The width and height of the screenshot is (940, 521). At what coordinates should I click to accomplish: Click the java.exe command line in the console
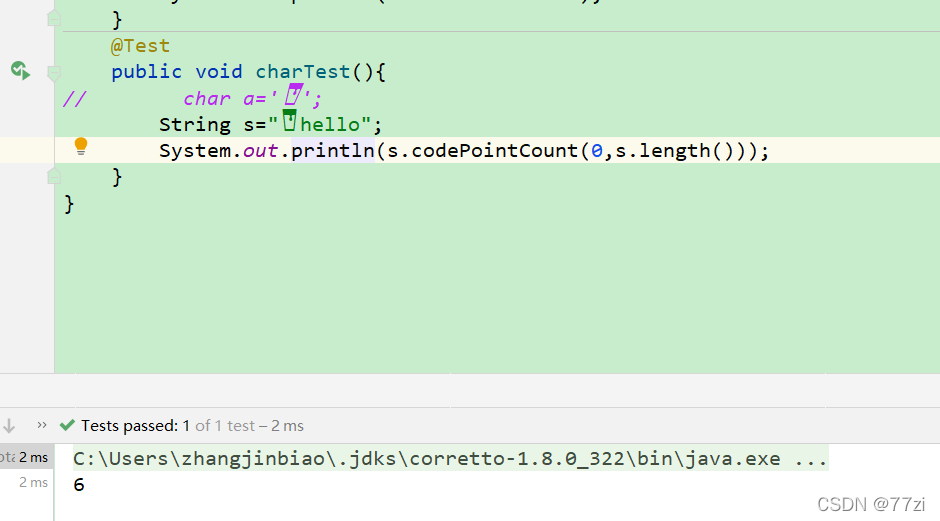pos(450,459)
